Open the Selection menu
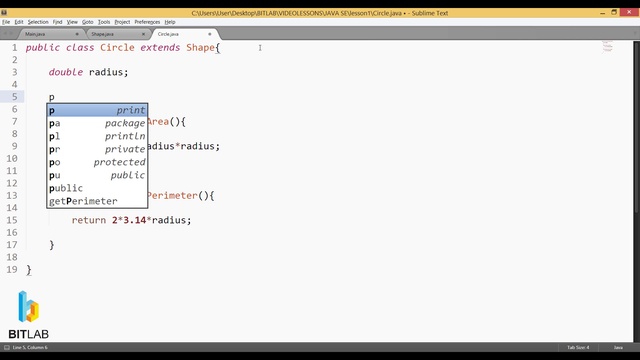The width and height of the screenshot is (640, 360). point(38,22)
